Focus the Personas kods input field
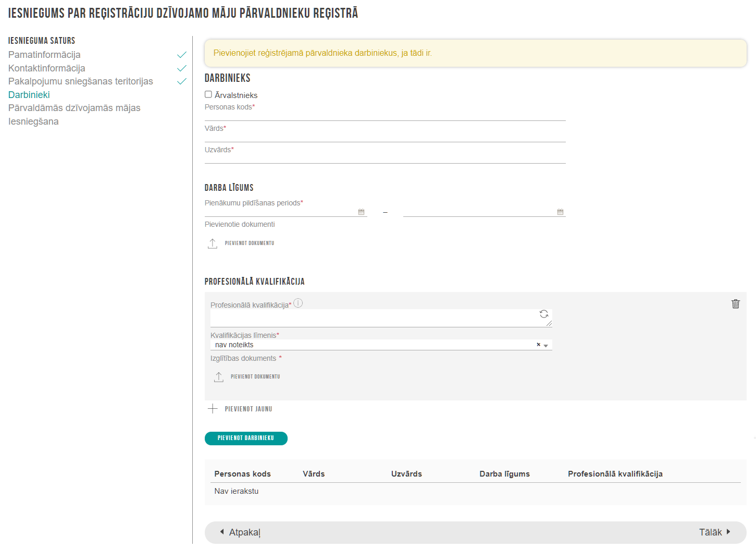The width and height of the screenshot is (756, 548). [385, 115]
